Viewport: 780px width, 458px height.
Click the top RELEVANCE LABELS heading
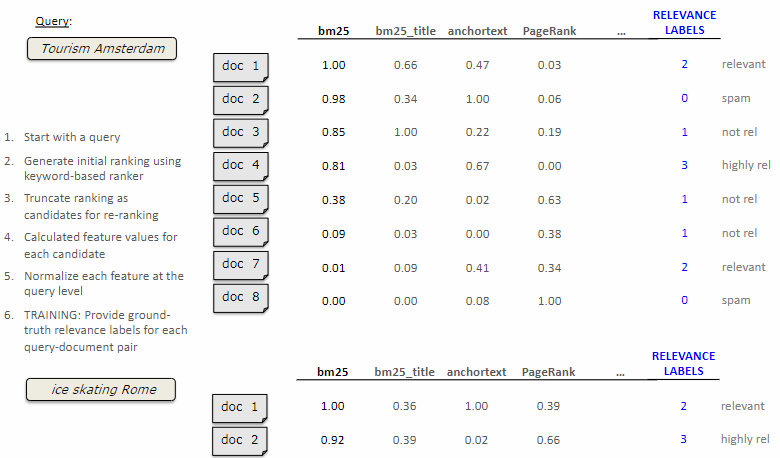click(684, 22)
